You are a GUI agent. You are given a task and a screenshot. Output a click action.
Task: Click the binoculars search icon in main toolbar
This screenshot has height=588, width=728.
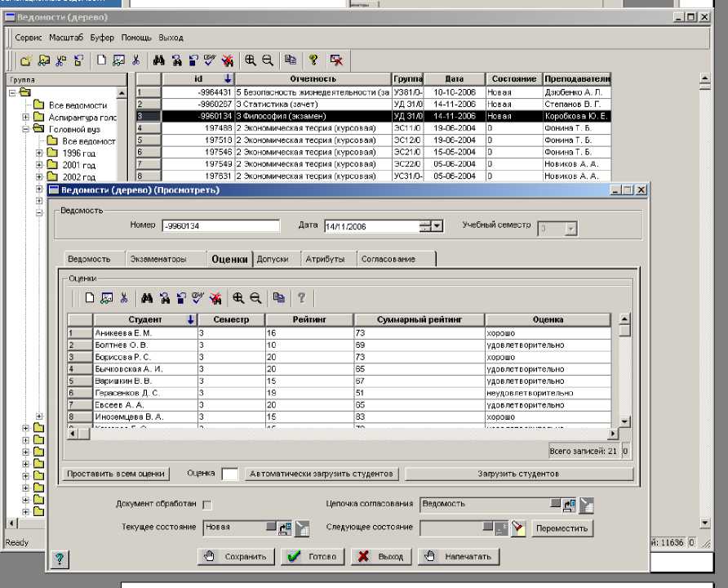pos(158,60)
